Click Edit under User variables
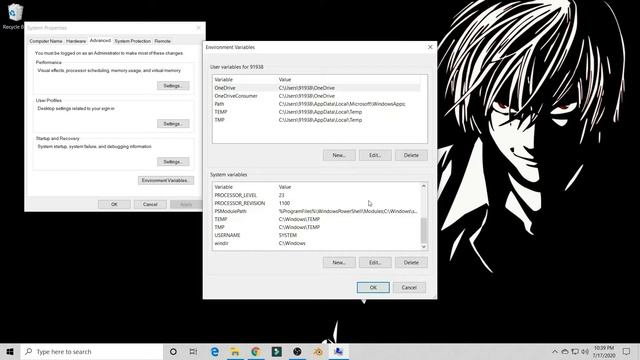The height and width of the screenshot is (360, 640). point(375,155)
